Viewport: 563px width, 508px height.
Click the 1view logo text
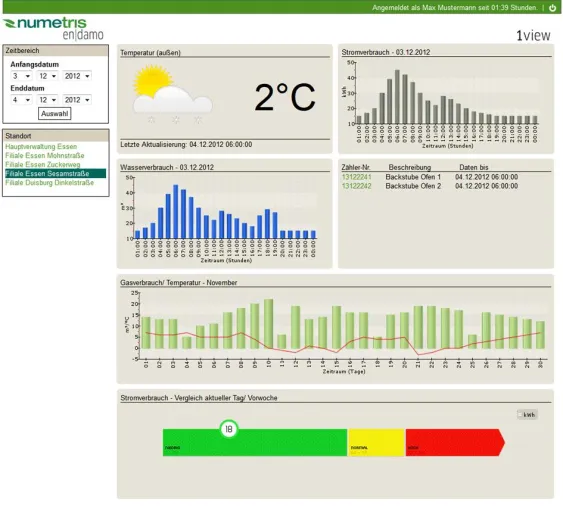pyautogui.click(x=533, y=35)
